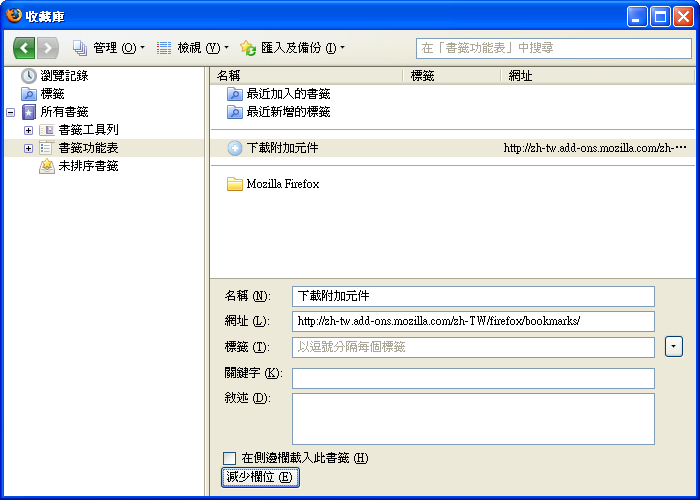The image size is (700, 500).
Task: Click the 關鍵字 (K) keyword field
Action: click(473, 379)
